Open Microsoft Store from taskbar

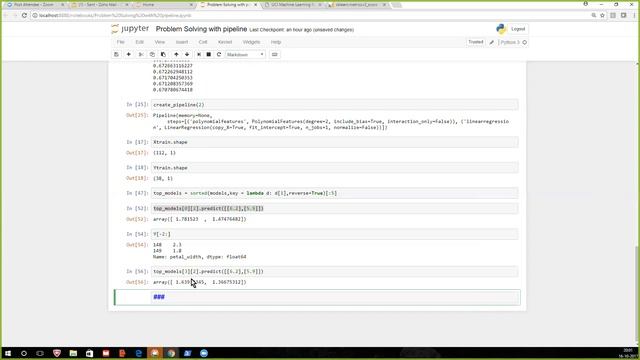pos(89,353)
